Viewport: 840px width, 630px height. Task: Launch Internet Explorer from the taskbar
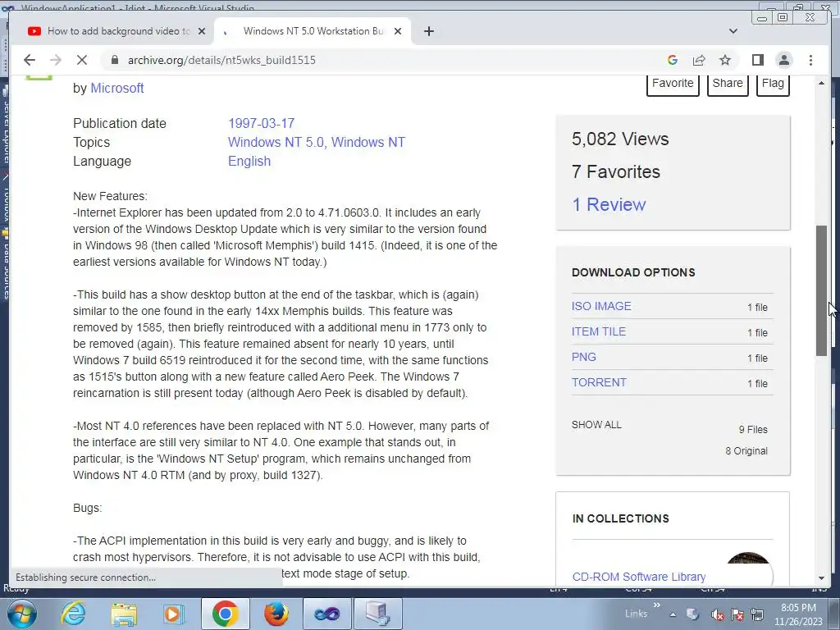point(73,614)
